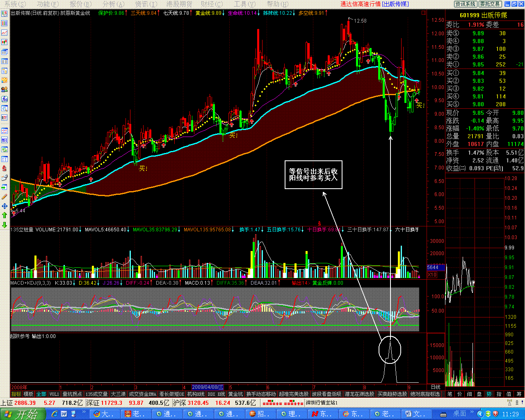Select the 筹 tab in right panel
The height and width of the screenshot is (420, 525).
point(519,394)
